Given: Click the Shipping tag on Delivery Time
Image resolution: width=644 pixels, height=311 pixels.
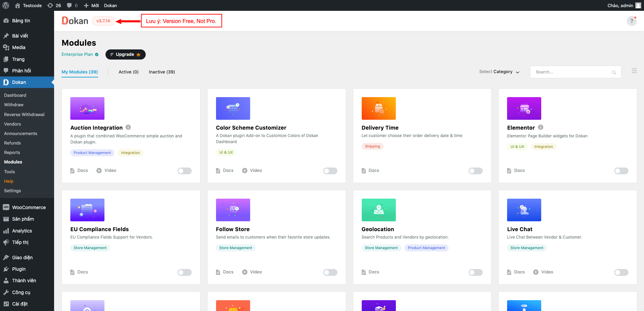Looking at the screenshot, I should tap(372, 146).
